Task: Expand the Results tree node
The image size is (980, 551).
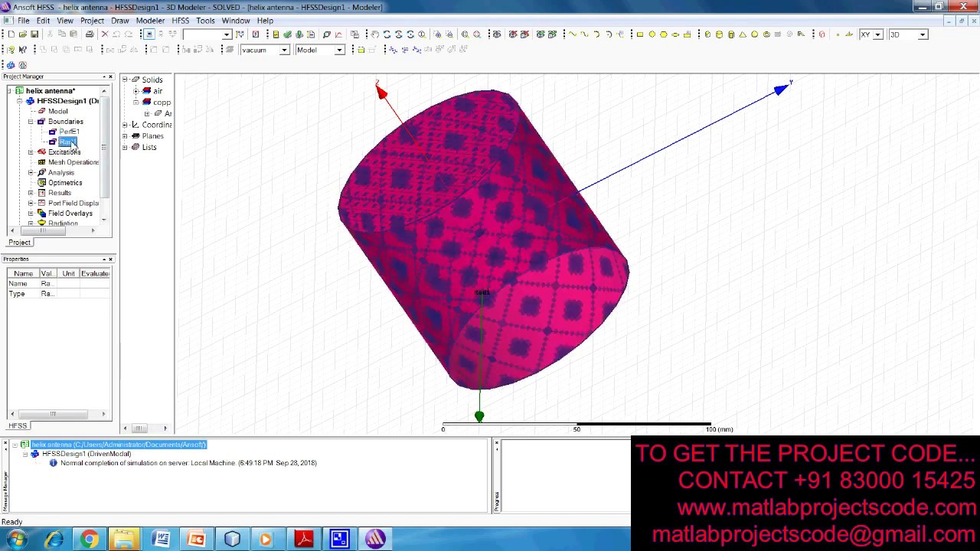Action: 31,193
